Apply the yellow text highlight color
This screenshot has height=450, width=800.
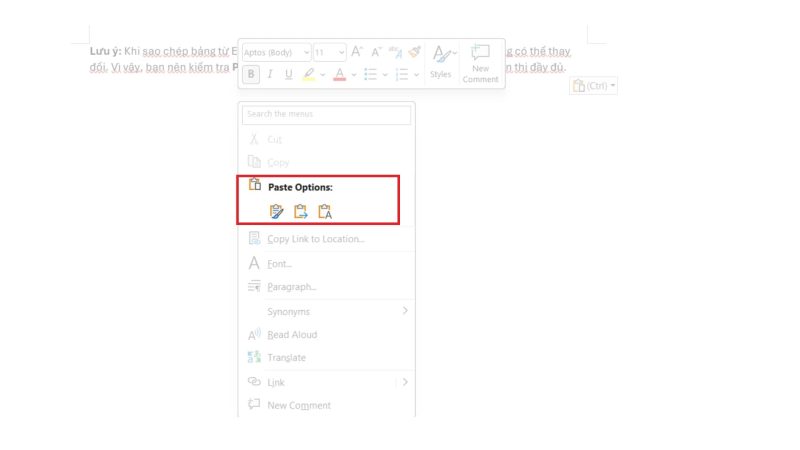[x=309, y=74]
